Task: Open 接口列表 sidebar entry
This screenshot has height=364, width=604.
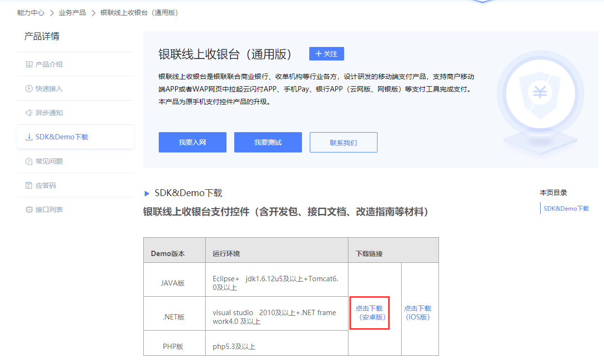Action: tap(75, 210)
